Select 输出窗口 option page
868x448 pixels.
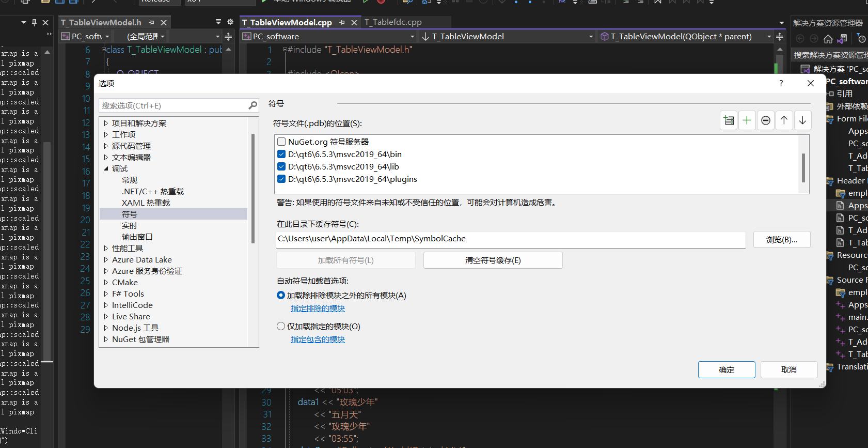point(137,237)
